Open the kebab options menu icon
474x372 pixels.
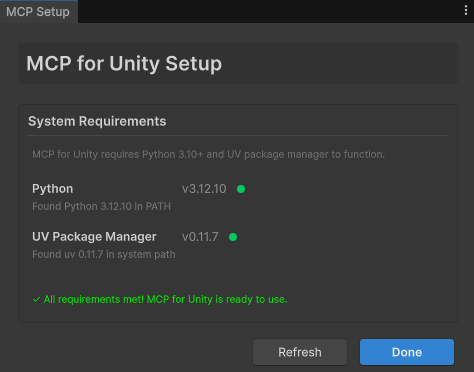[x=466, y=11]
